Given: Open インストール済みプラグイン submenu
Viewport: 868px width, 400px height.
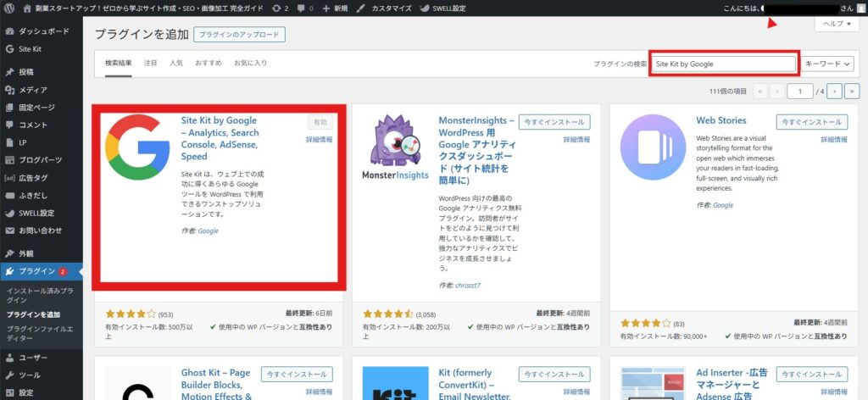Looking at the screenshot, I should click(40, 295).
